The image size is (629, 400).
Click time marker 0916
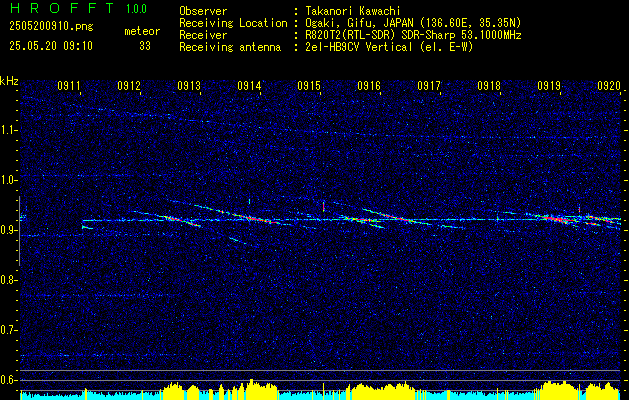tap(369, 85)
